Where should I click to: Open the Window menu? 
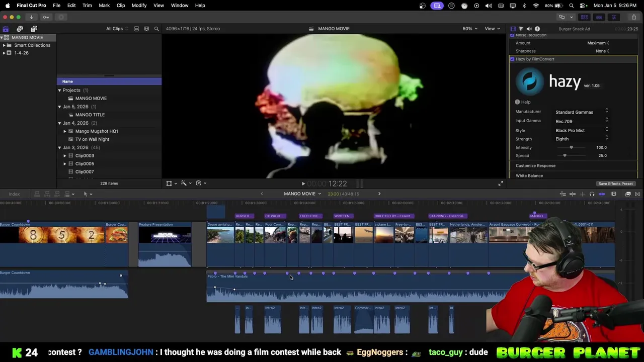click(x=180, y=6)
